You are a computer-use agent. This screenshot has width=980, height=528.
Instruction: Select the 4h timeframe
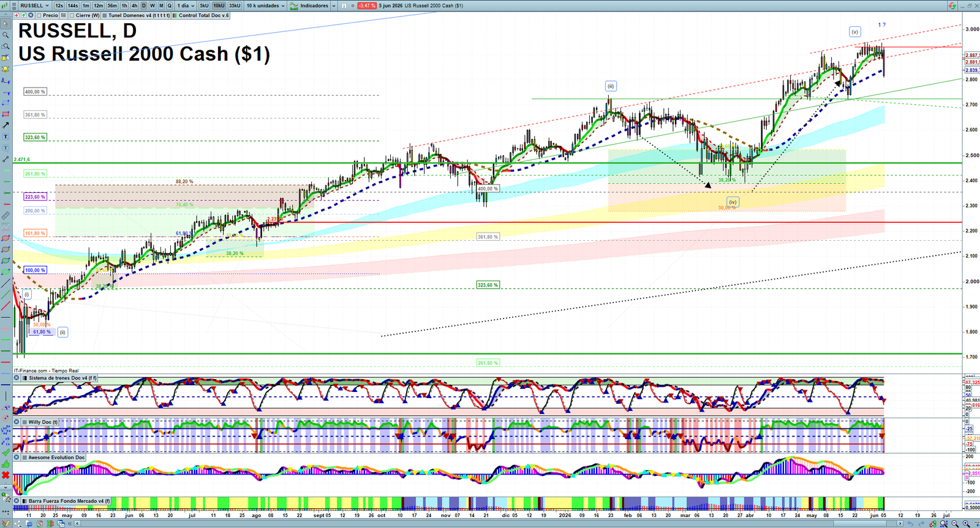pyautogui.click(x=134, y=6)
